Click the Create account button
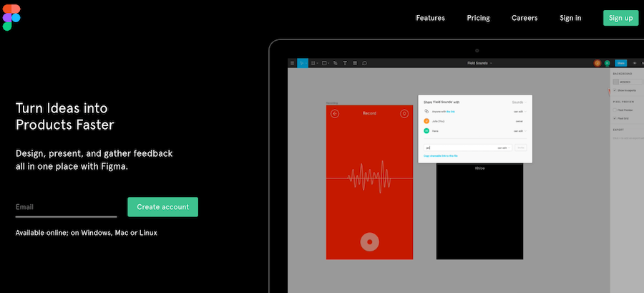 click(x=162, y=207)
